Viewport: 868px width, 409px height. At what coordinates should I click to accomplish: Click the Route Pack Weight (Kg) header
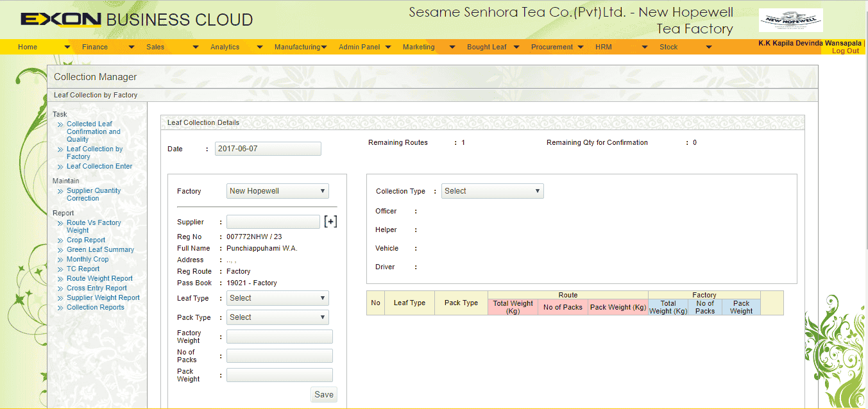[x=618, y=307]
